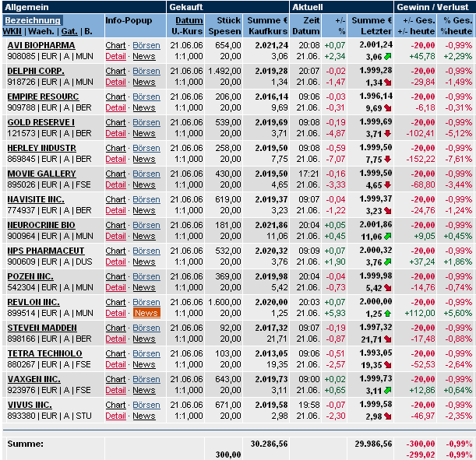The image size is (476, 460).
Task: Open MOVIE GALLERY stock name link
Action: pos(41,174)
